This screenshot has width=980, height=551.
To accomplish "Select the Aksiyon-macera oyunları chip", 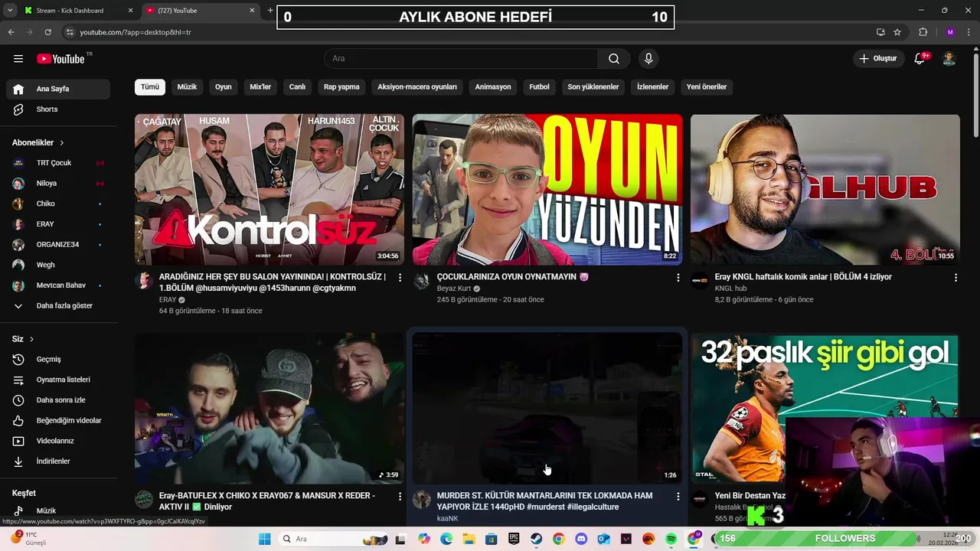I will (x=417, y=87).
